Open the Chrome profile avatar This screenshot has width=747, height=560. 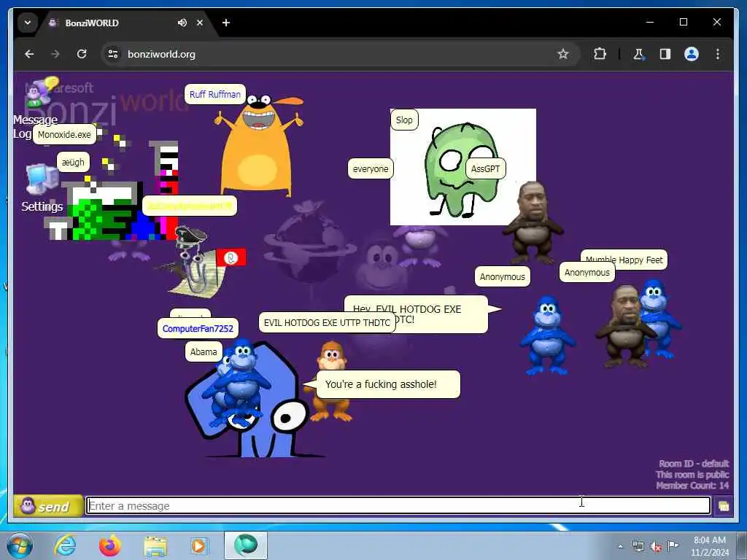click(692, 54)
